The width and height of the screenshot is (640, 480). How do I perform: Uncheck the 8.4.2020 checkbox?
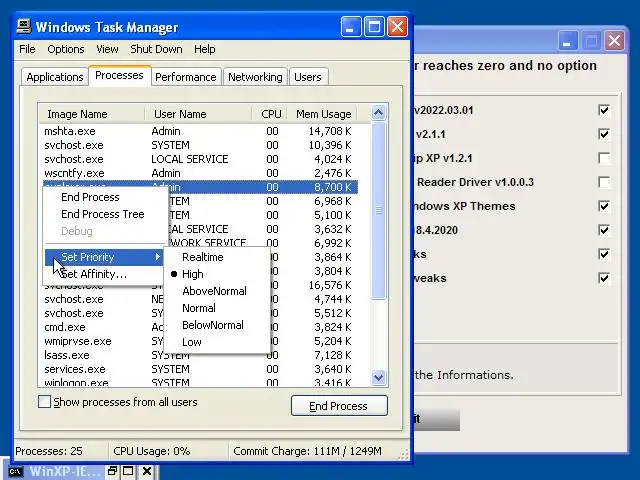[x=604, y=230]
